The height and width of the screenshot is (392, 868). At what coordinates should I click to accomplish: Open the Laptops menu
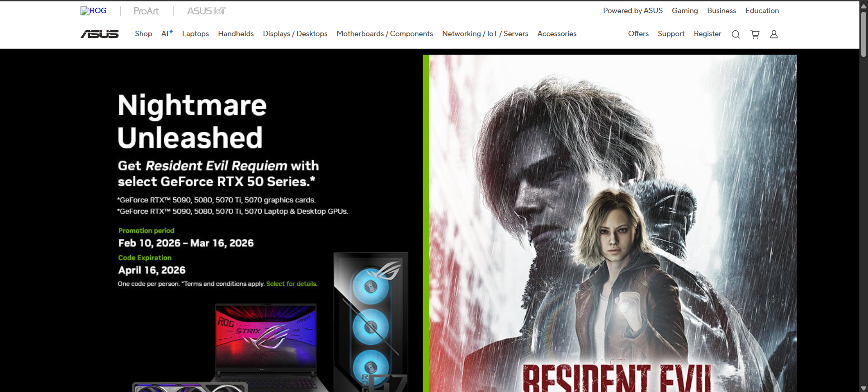(195, 34)
